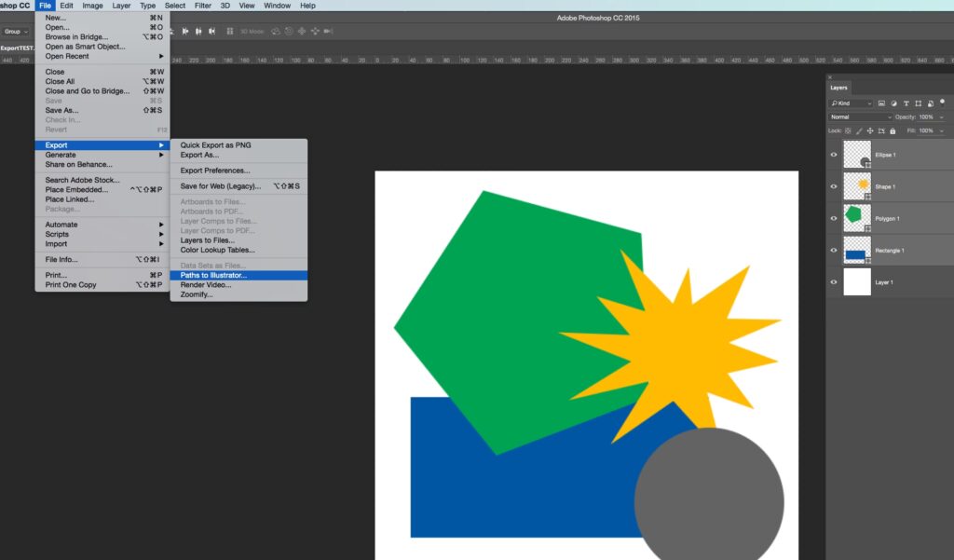The width and height of the screenshot is (954, 560).
Task: Toggle the layer filter on/off switch
Action: tap(942, 102)
